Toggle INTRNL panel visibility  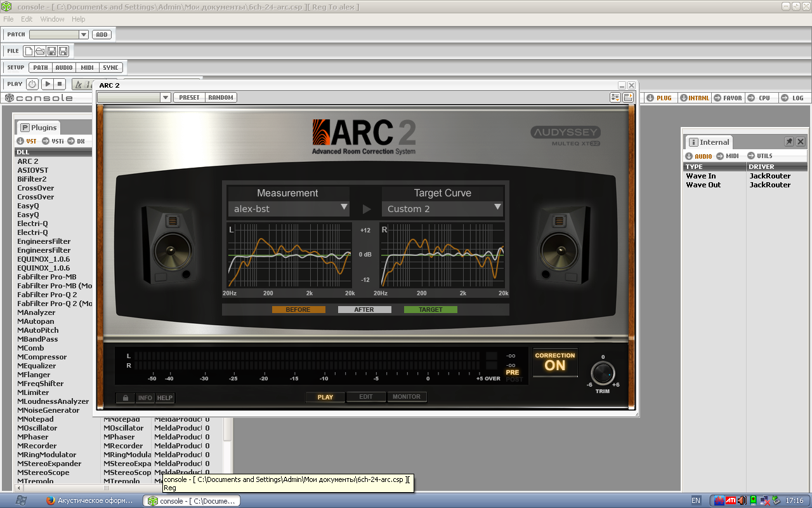point(694,98)
